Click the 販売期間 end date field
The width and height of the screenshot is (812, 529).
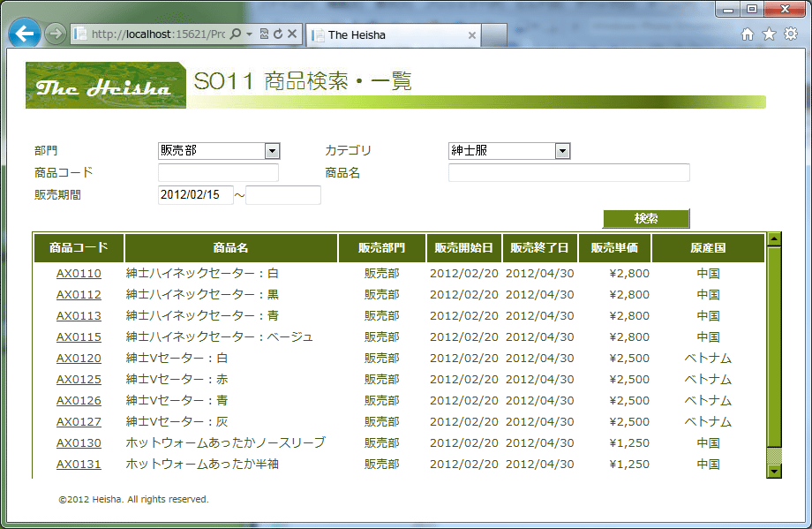(283, 195)
